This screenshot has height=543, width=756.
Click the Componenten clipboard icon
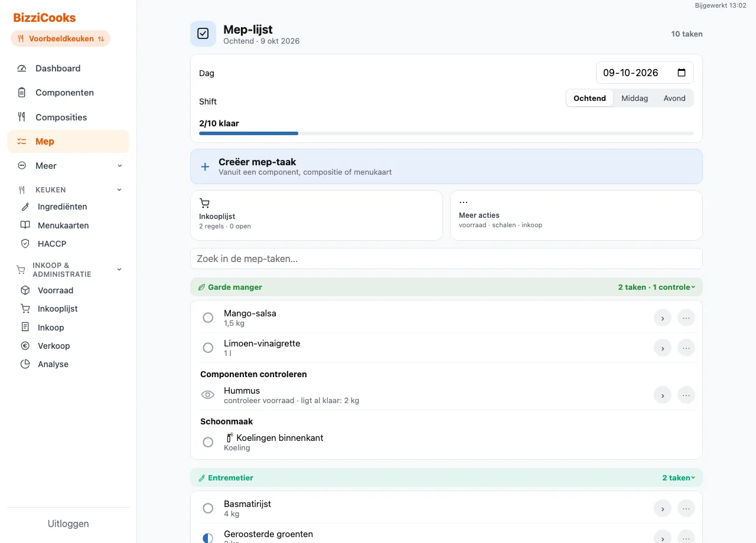point(22,93)
